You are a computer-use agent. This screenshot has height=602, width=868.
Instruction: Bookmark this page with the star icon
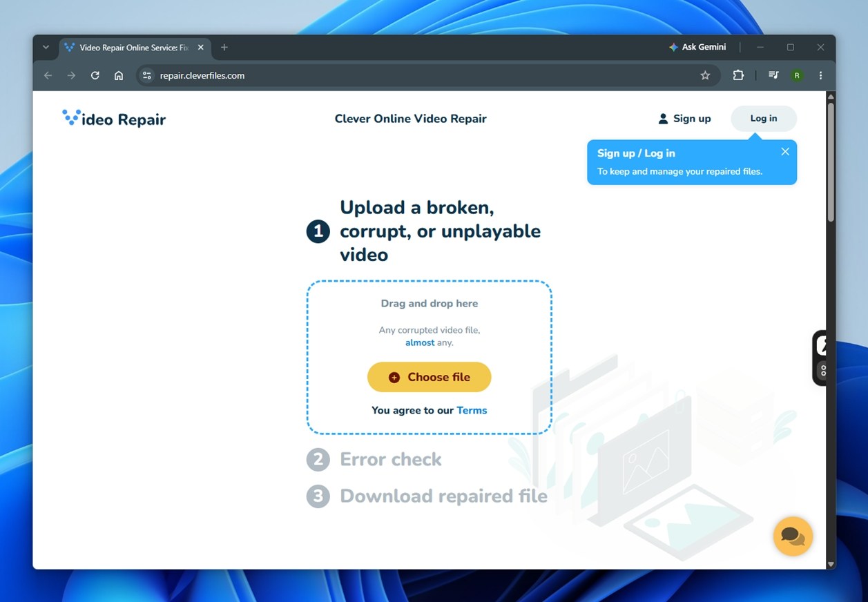click(x=705, y=75)
